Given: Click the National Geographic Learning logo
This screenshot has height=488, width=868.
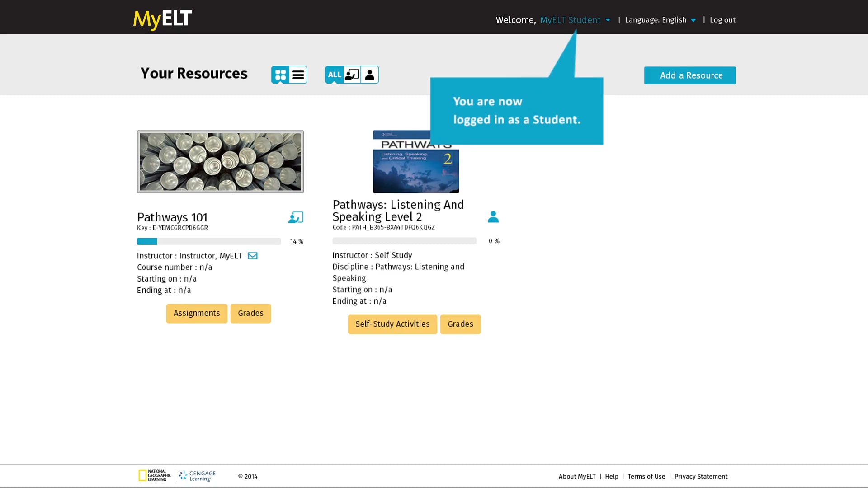Looking at the screenshot, I should tap(155, 476).
